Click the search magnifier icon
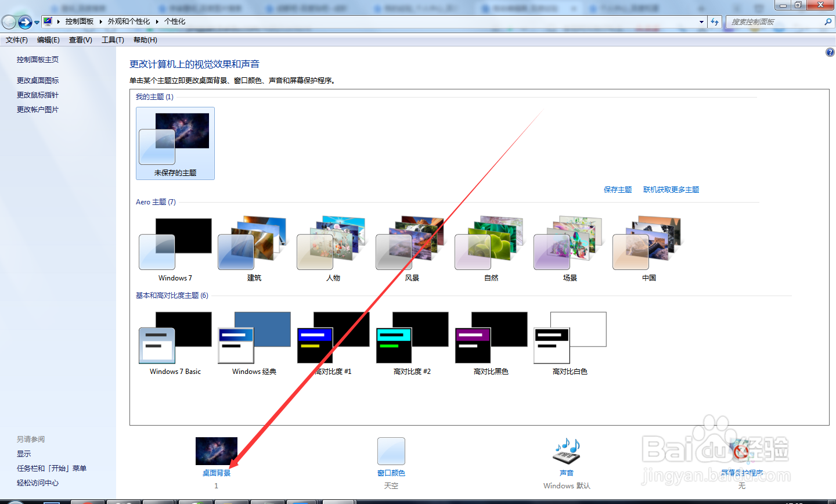Screen dimensions: 836x504 (828, 21)
